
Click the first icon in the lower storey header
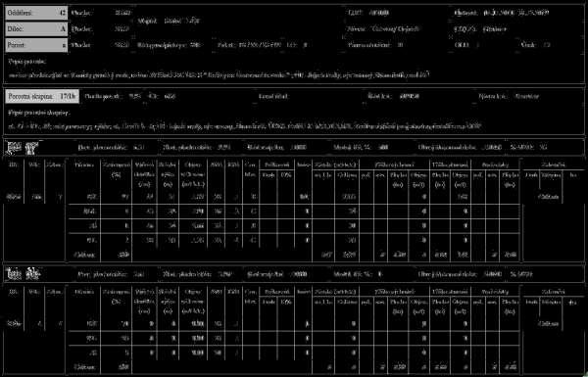click(14, 274)
